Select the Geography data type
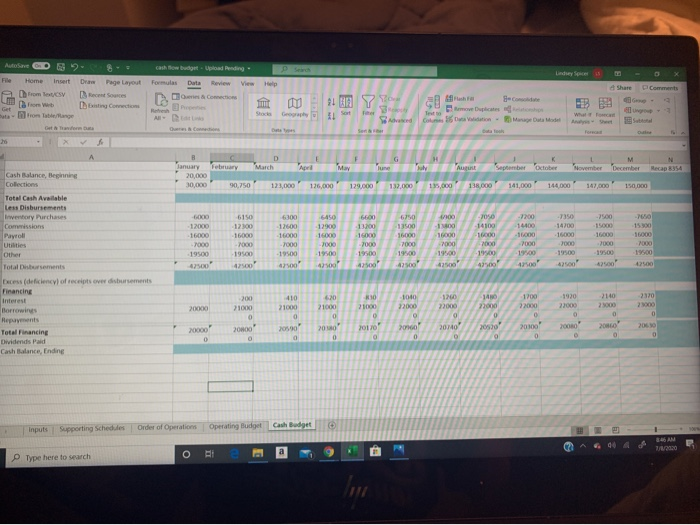The height and width of the screenshot is (525, 700). 295,107
